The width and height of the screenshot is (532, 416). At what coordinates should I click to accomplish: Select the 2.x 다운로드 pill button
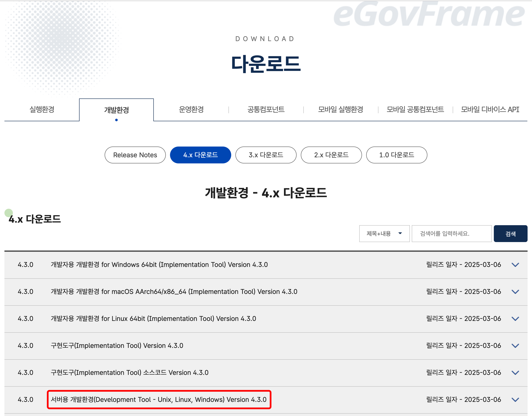[331, 155]
